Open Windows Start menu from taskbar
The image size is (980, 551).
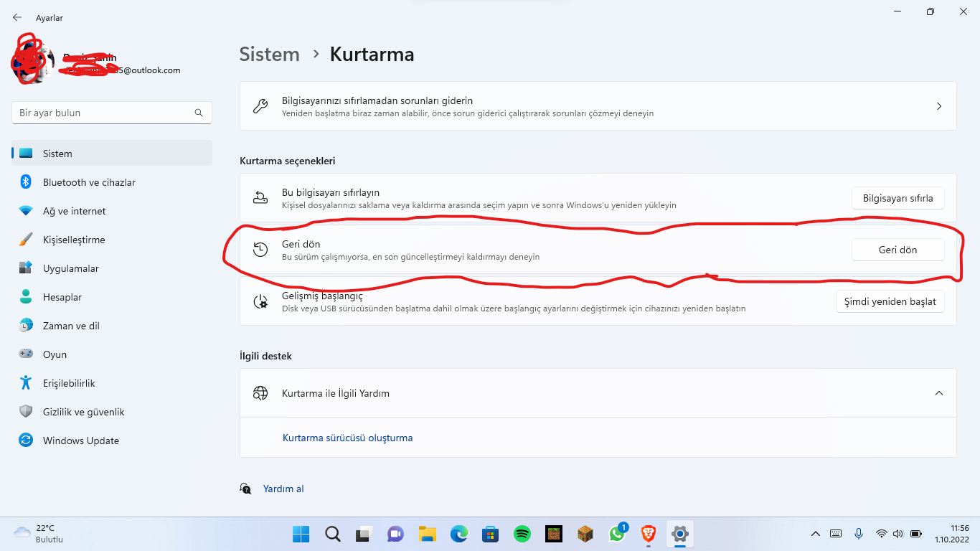[301, 534]
